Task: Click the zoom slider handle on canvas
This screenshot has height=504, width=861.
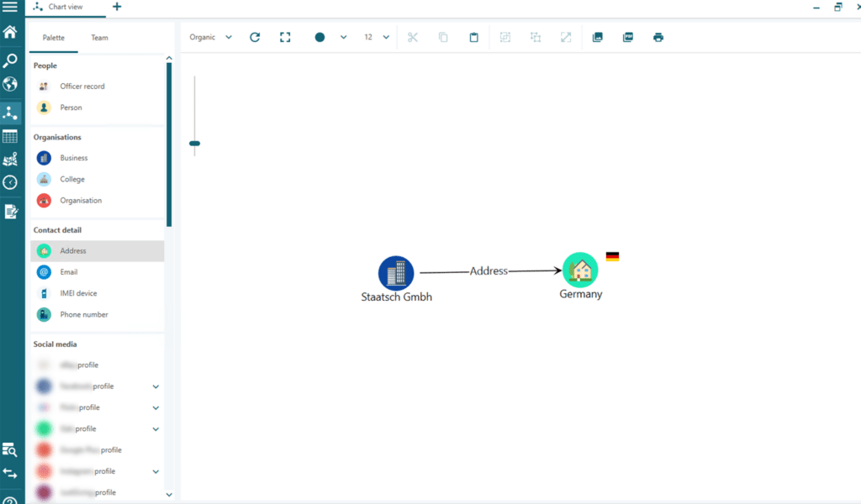Action: click(194, 144)
